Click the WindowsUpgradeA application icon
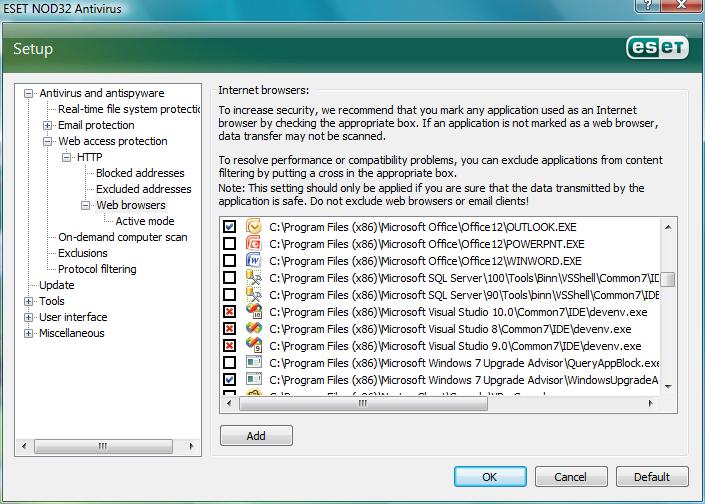This screenshot has width=705, height=504. [254, 379]
